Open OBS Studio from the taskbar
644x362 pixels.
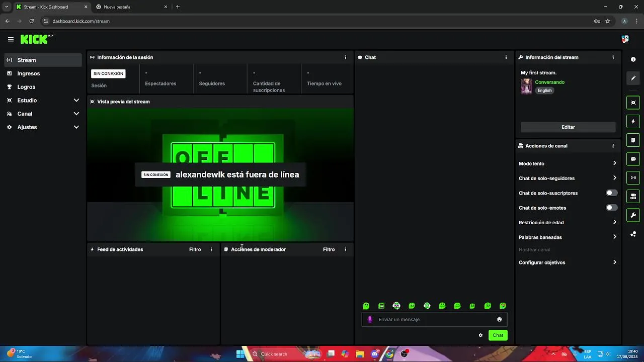(x=405, y=354)
